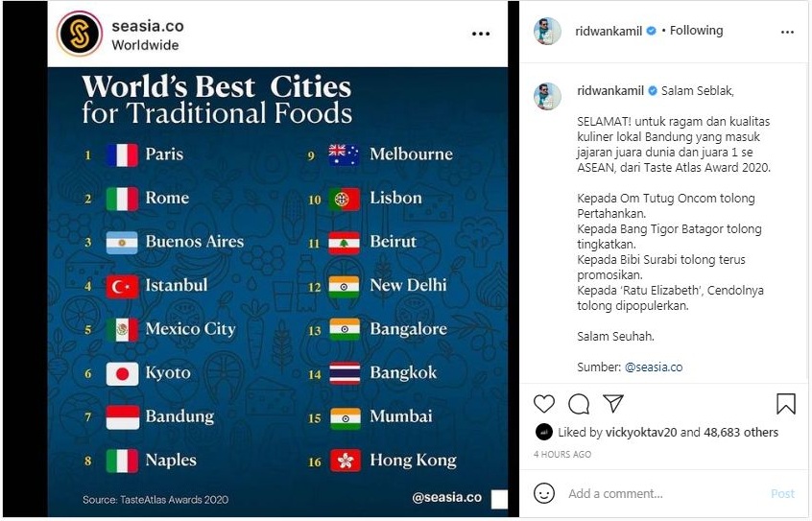
Task: Click ridwankamil profile picture in header
Action: (547, 31)
